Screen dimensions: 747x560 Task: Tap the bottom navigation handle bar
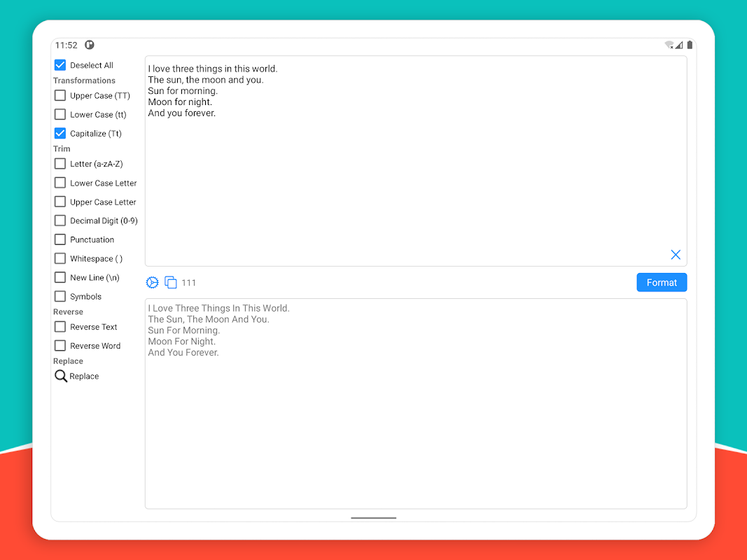point(374,517)
